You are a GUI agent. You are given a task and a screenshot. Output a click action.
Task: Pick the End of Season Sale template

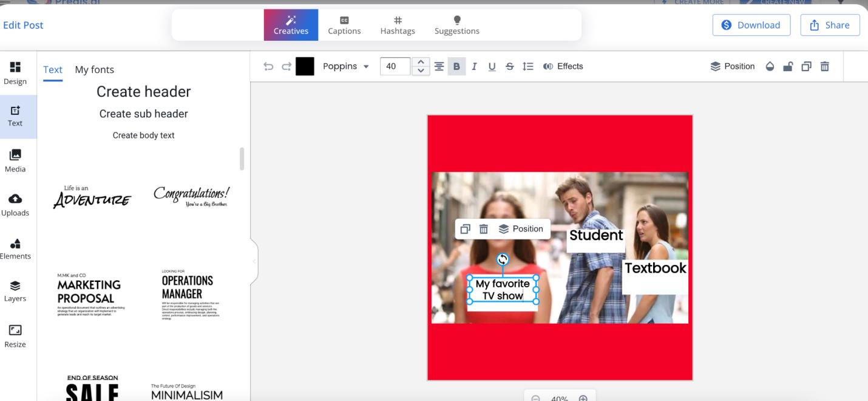pyautogui.click(x=92, y=387)
